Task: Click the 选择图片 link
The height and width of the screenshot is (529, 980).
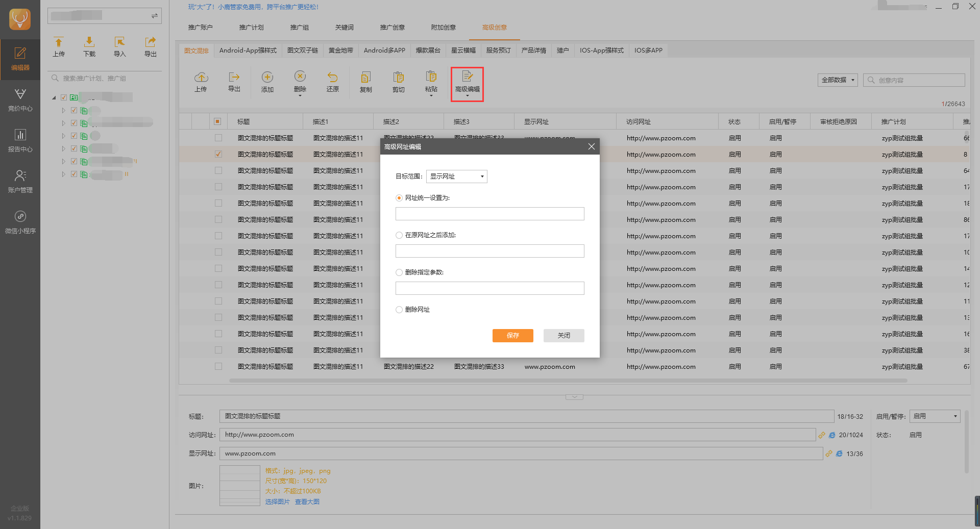Action: [x=277, y=502]
